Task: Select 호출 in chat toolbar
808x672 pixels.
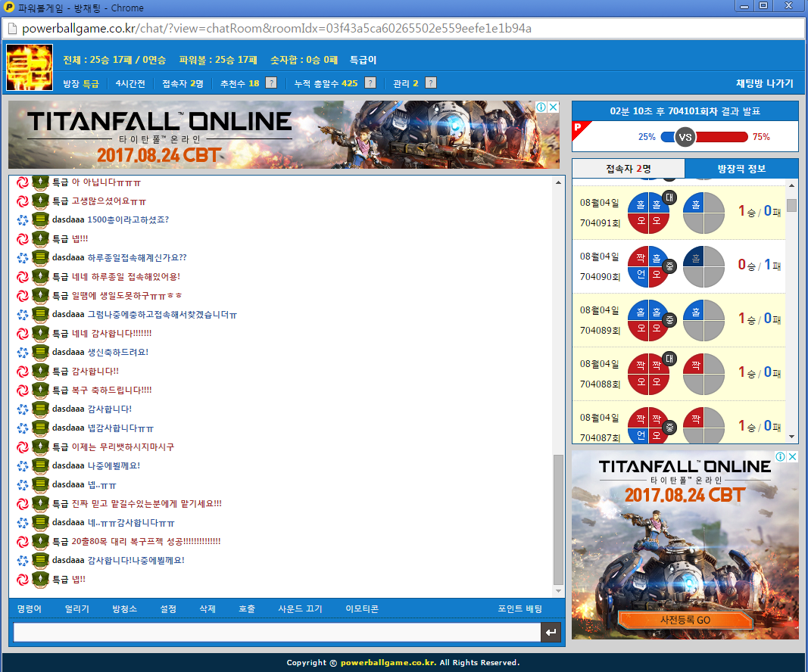Action: click(x=247, y=608)
